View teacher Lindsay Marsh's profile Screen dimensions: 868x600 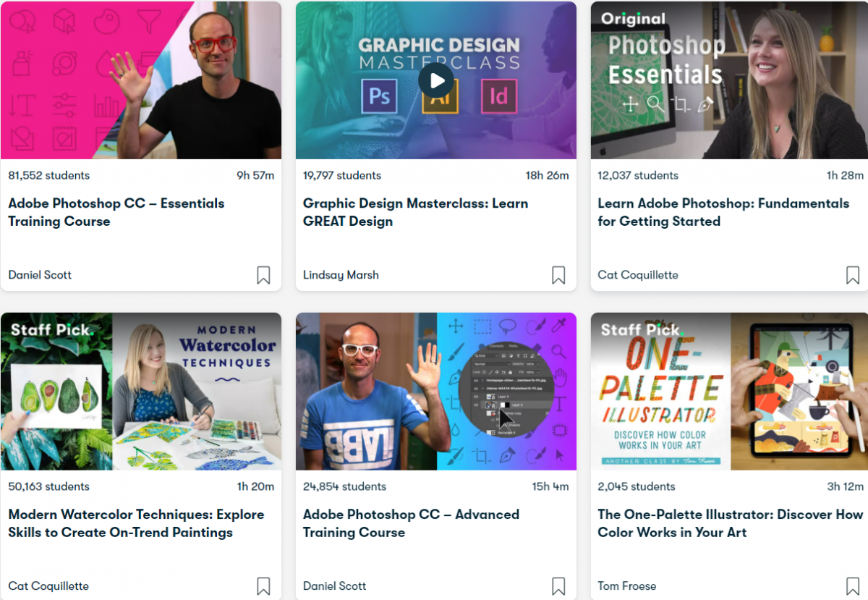point(341,275)
